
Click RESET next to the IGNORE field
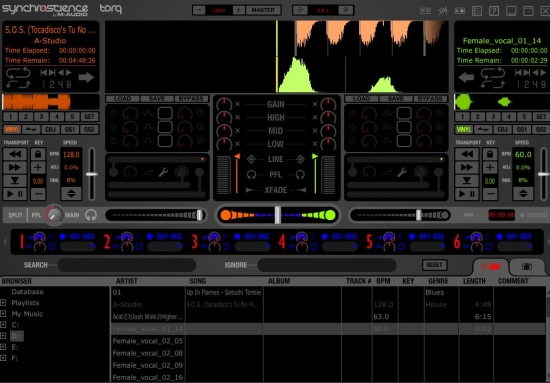tap(435, 265)
